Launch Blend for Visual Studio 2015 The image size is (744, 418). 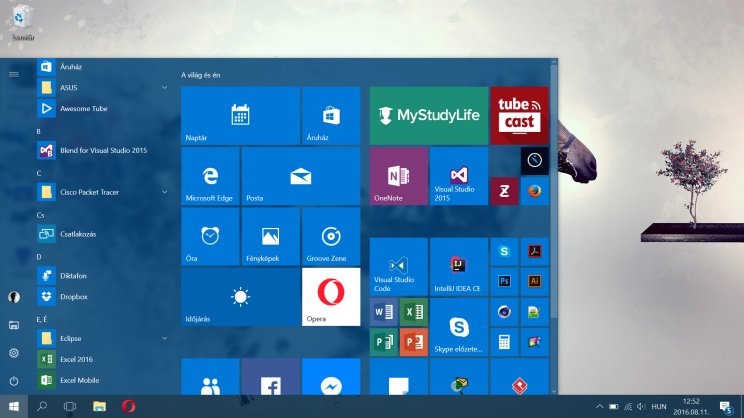[102, 150]
